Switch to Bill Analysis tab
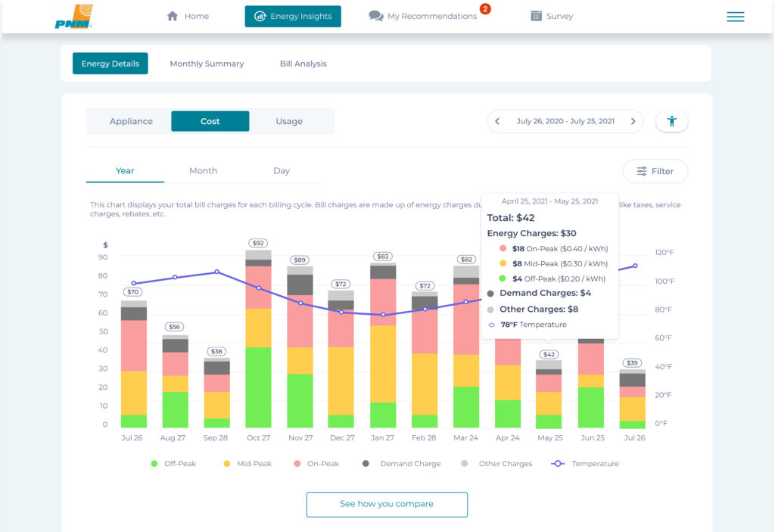775x532 pixels. tap(303, 64)
